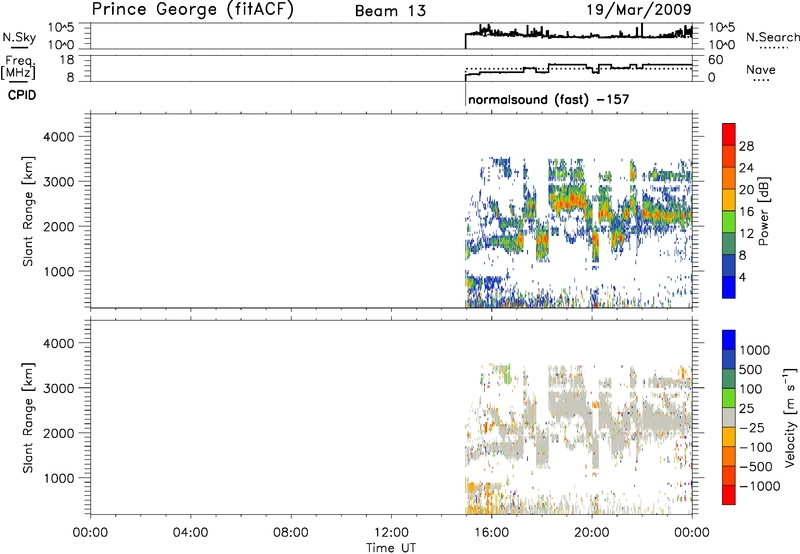The height and width of the screenshot is (554, 800).
Task: Pick the blue Power segment between 4 and 8
Action: pyautogui.click(x=729, y=265)
